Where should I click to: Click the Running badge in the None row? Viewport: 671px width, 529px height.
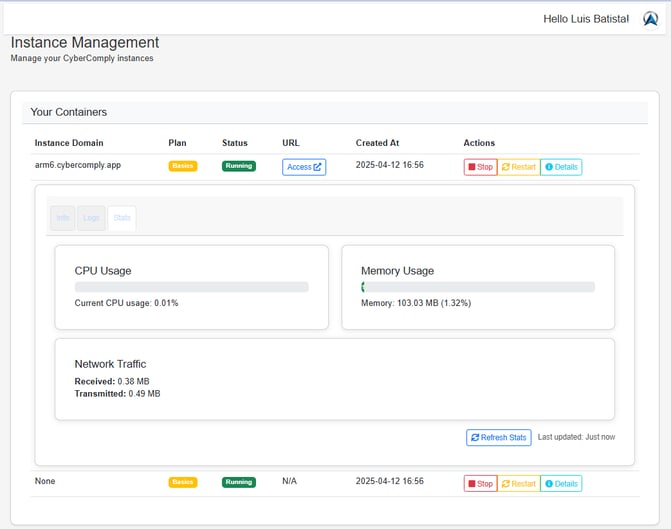239,482
